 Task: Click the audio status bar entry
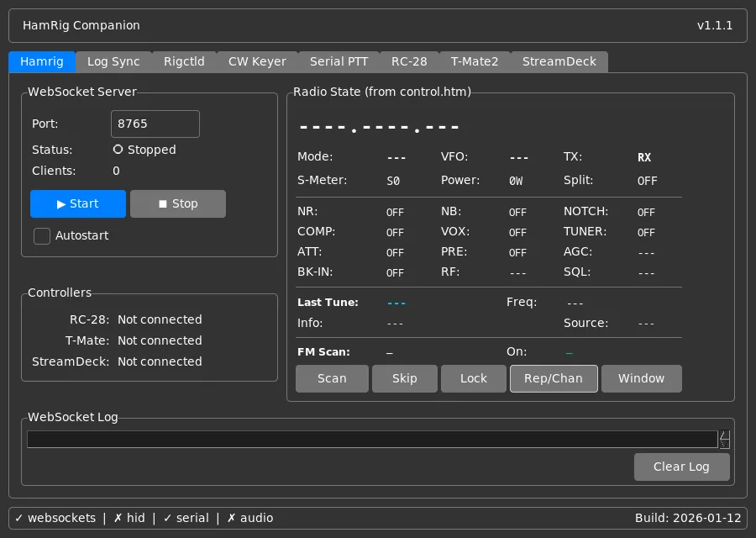pos(250,518)
